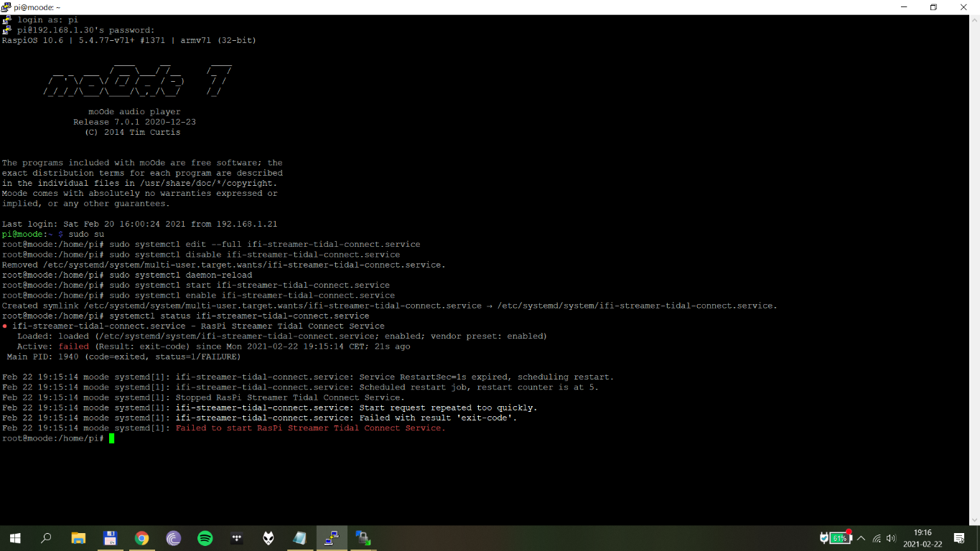
Task: Open the Action Center notifications icon
Action: [958, 538]
